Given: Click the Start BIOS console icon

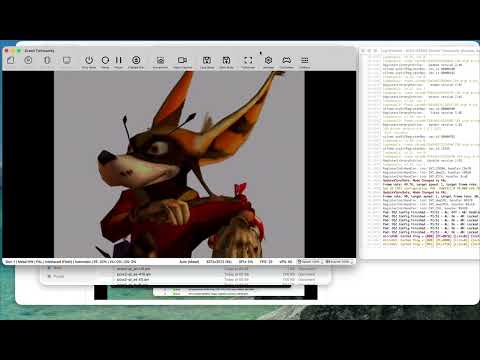Looking at the screenshot, I should tap(47, 60).
